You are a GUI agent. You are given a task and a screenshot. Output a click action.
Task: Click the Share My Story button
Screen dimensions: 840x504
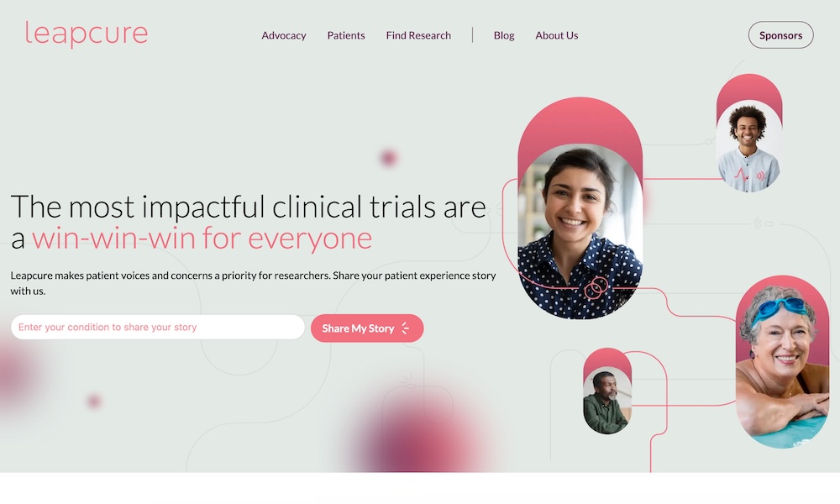[x=367, y=328]
